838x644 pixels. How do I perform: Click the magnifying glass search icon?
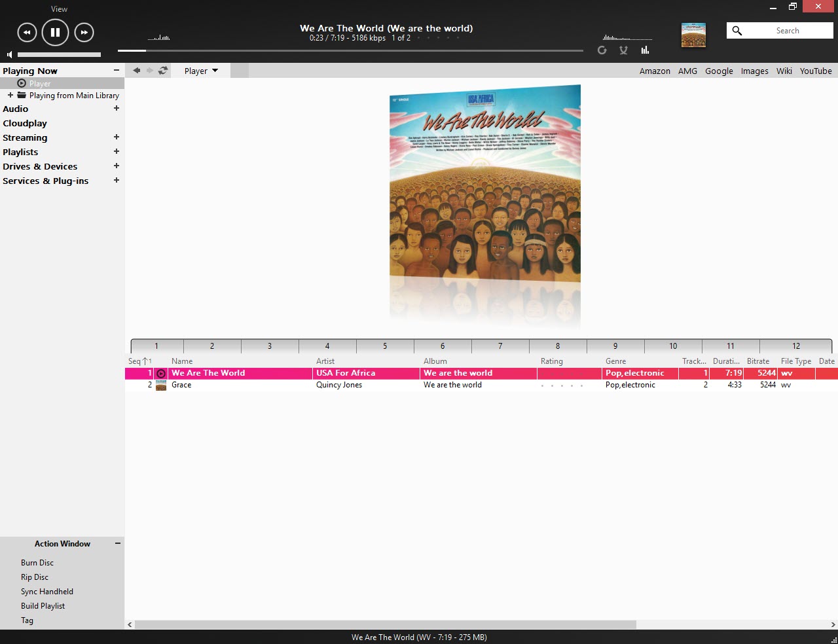[x=737, y=31]
